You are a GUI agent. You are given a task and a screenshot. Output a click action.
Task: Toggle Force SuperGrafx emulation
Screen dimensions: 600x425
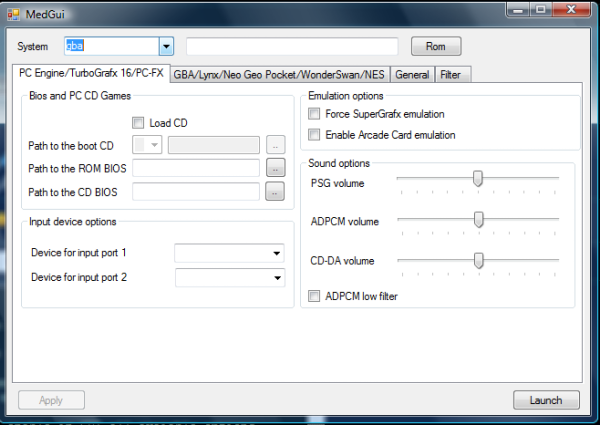(x=314, y=114)
